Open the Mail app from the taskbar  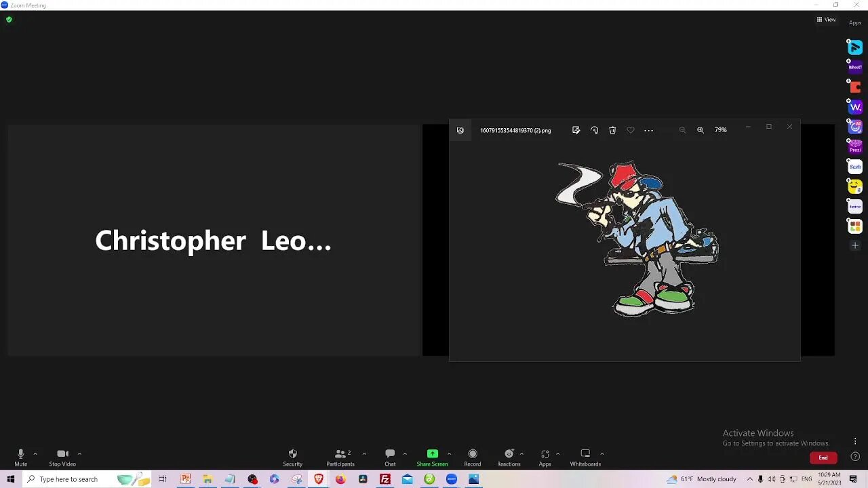point(407,479)
